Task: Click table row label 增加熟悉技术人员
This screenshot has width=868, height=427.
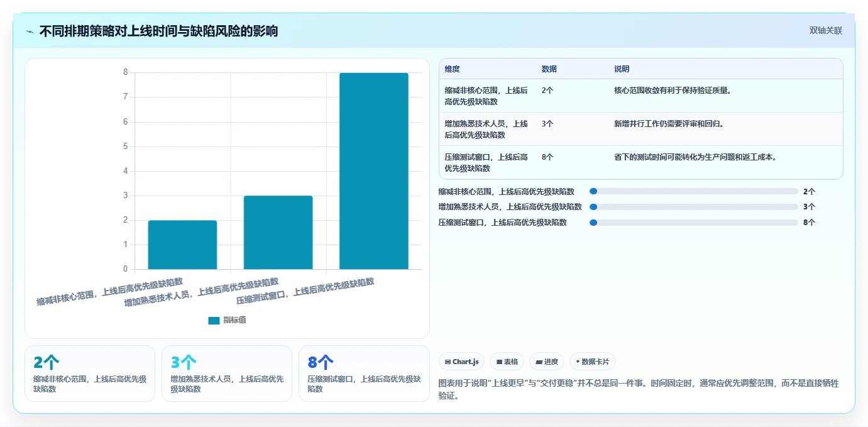Action: [486, 130]
